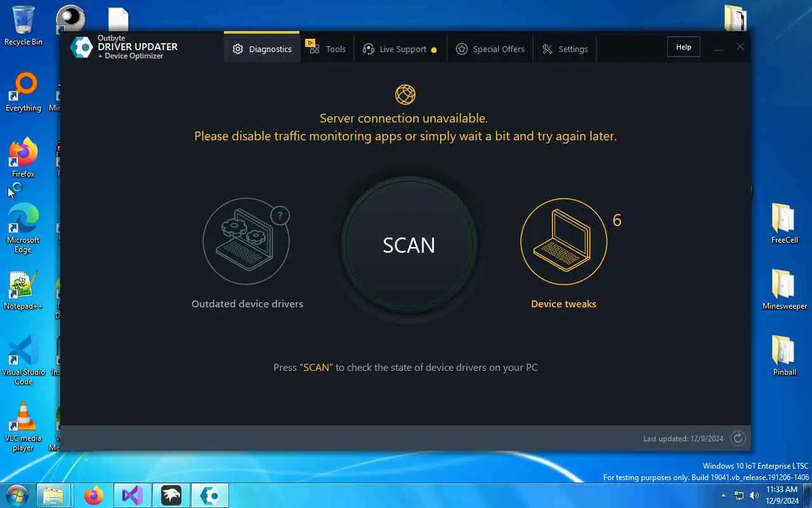This screenshot has height=508, width=812.
Task: Click the refresh icon next to Last updated
Action: point(738,438)
